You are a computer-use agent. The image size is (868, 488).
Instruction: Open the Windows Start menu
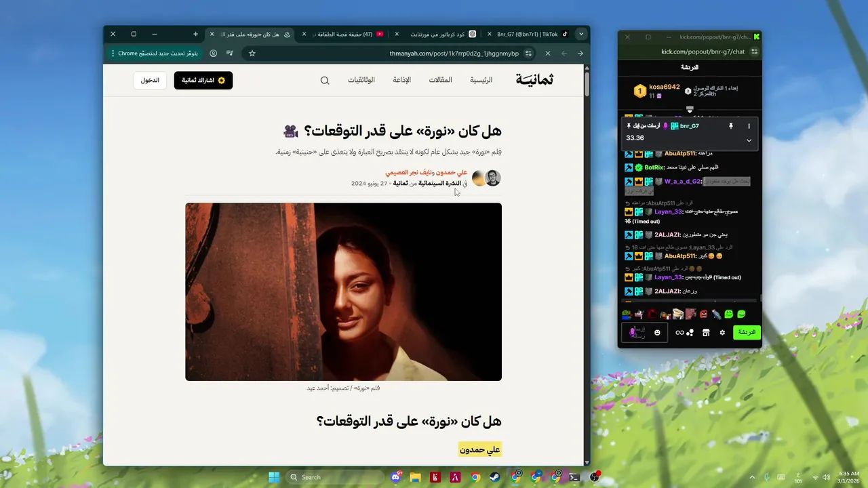274,477
